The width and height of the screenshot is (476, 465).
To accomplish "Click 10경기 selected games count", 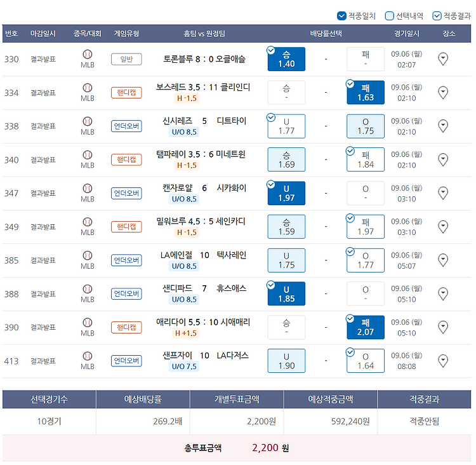I will tap(49, 421).
